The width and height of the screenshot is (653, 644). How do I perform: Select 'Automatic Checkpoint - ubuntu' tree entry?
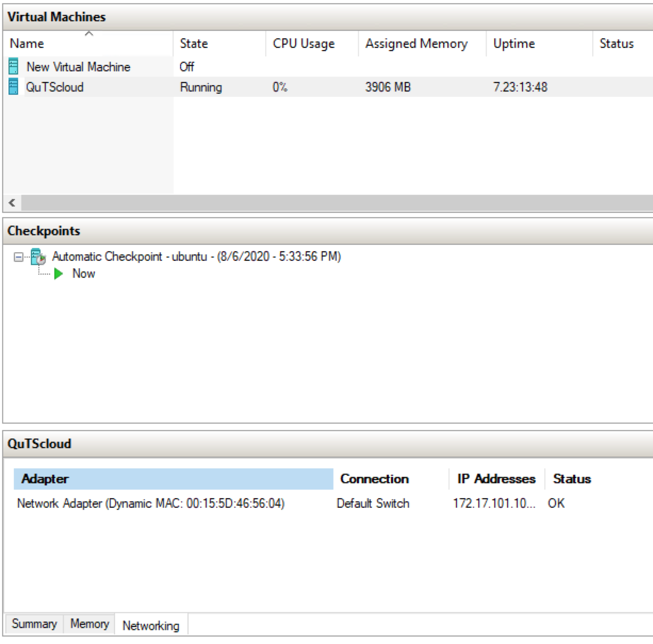(x=197, y=257)
